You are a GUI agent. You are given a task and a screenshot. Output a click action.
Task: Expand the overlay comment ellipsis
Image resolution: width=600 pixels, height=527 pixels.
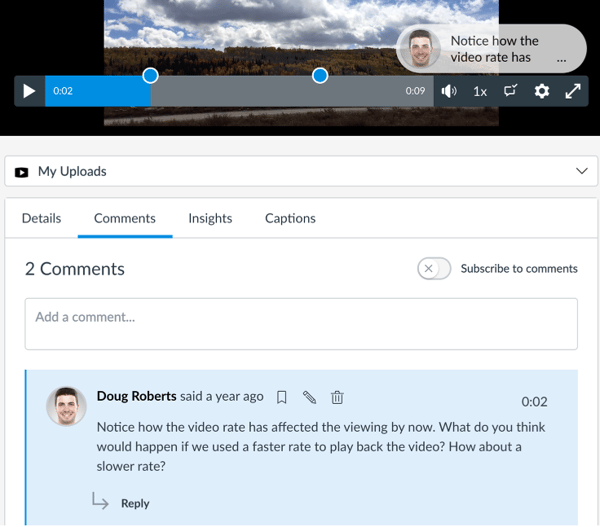coord(561,60)
